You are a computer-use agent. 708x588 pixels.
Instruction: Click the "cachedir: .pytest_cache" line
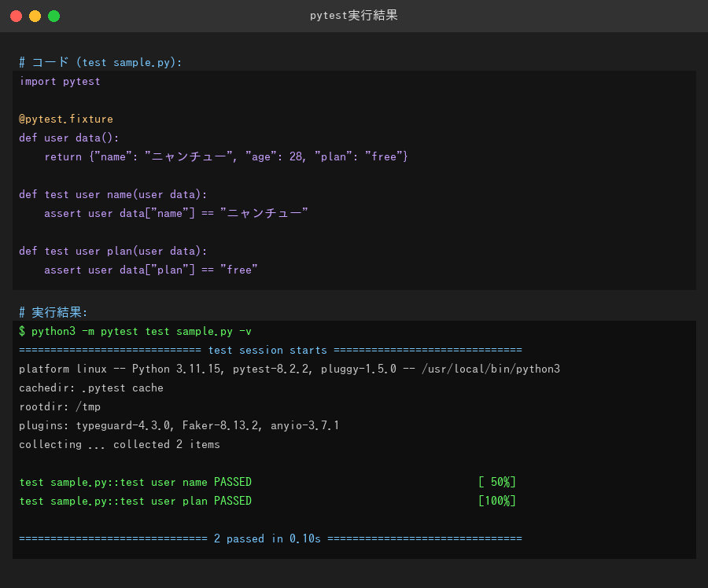click(x=91, y=388)
